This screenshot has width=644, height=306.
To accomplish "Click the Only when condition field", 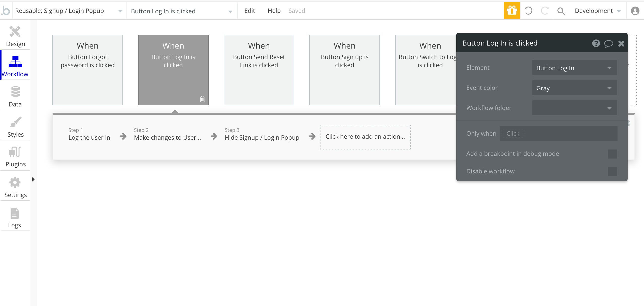I will [558, 134].
